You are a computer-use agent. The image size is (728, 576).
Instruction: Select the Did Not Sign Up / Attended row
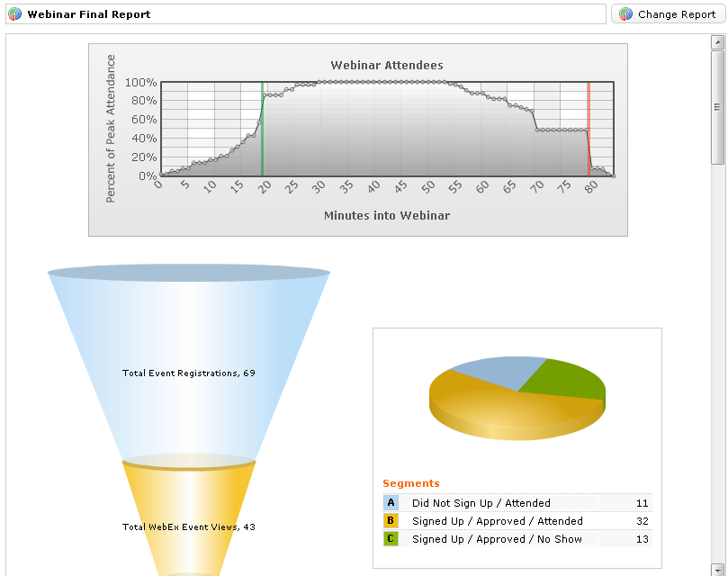[x=517, y=503]
